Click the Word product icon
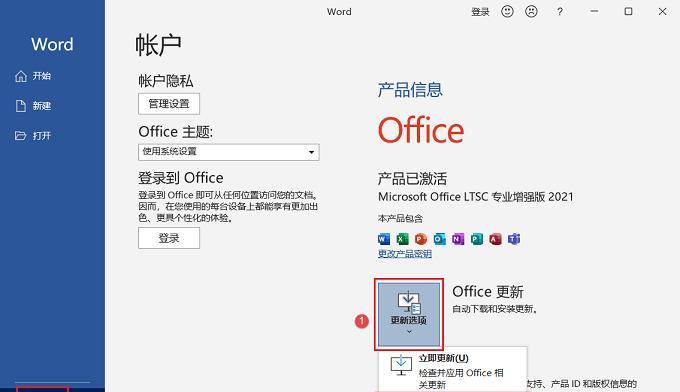Viewport: 680px width, 392px height. 384,238
